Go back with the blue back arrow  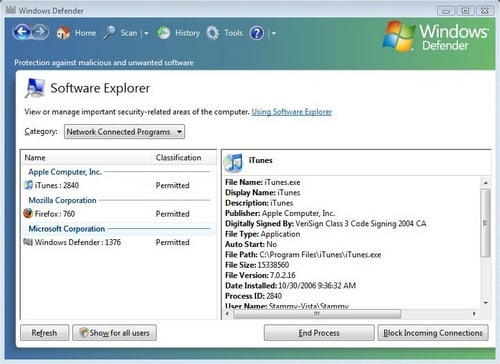point(22,32)
